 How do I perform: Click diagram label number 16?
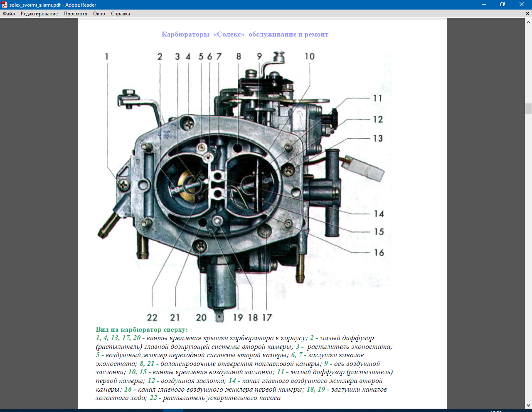[x=379, y=253]
